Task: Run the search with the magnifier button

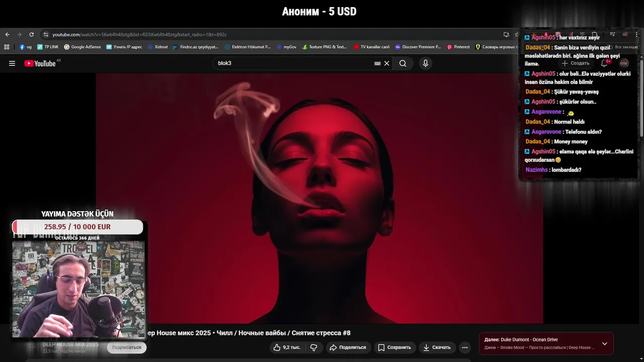Action: 403,63
